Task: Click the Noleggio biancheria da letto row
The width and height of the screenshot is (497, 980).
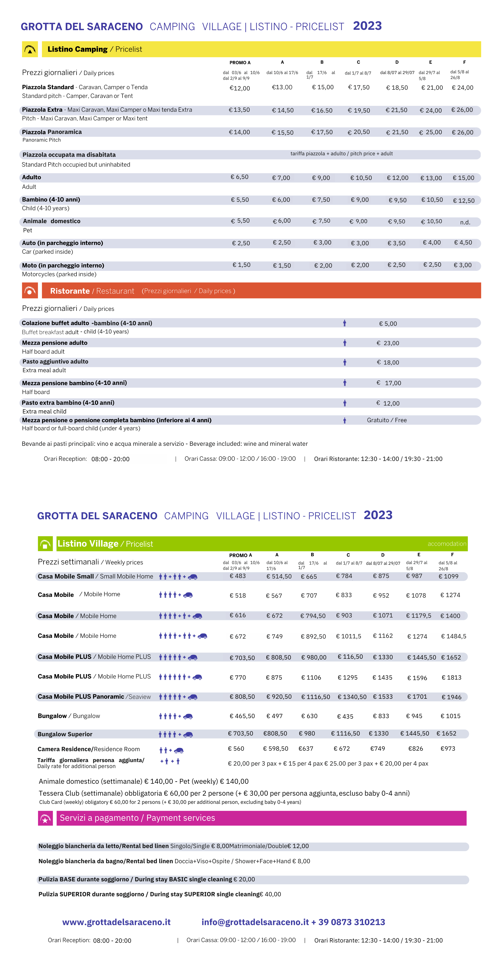Action: [253, 846]
